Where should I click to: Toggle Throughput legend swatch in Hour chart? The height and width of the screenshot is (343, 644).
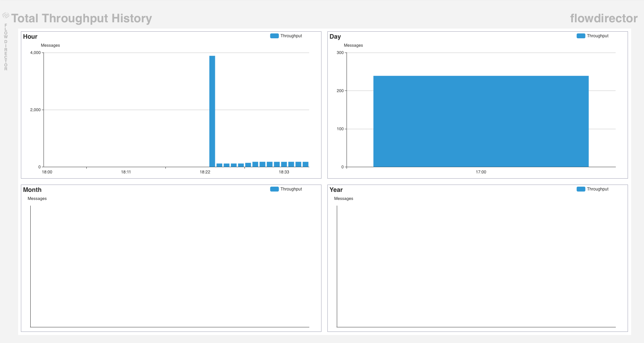click(x=274, y=36)
